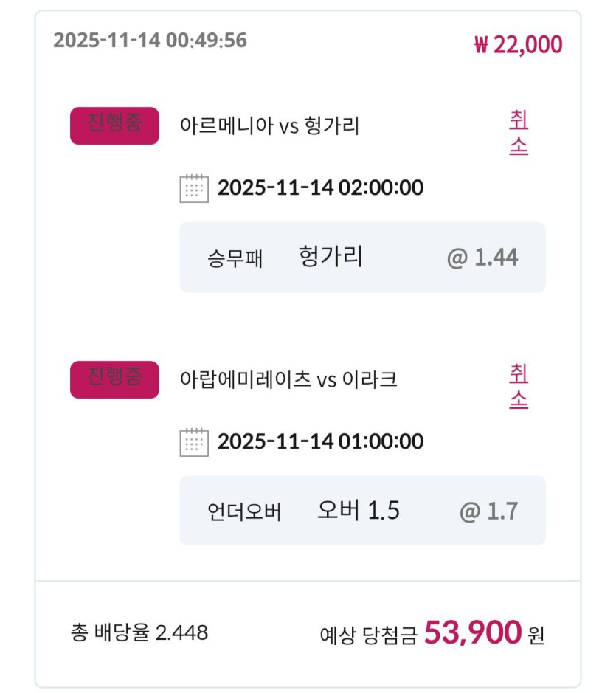Click the 진행중 badge for the Armenia match
Viewport: 616px width, 693px height.
[114, 125]
